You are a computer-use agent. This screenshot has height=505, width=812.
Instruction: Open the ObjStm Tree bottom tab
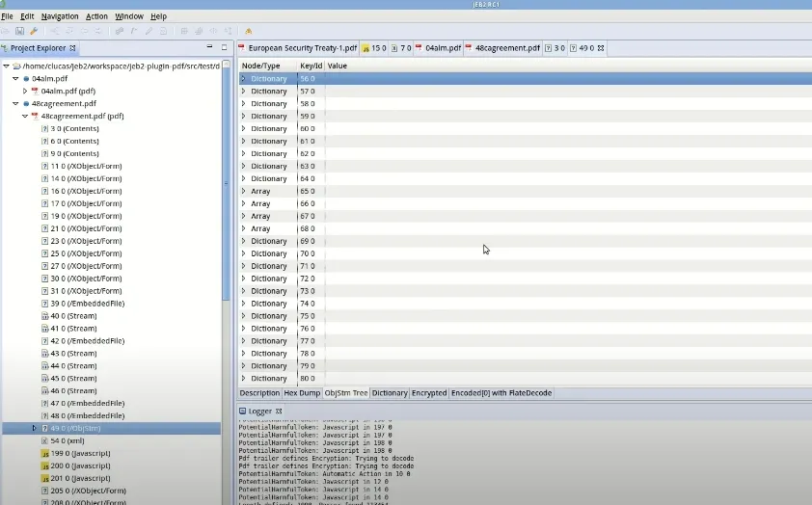[x=346, y=393]
